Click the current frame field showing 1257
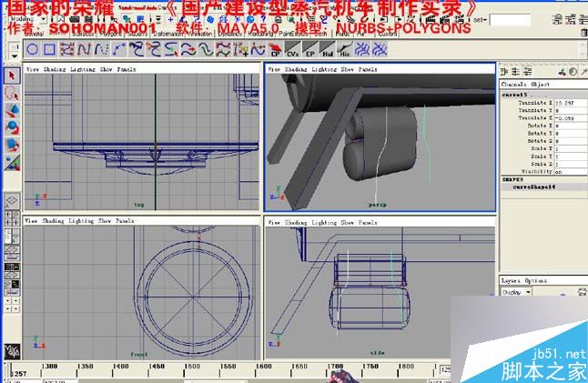 pyautogui.click(x=19, y=374)
